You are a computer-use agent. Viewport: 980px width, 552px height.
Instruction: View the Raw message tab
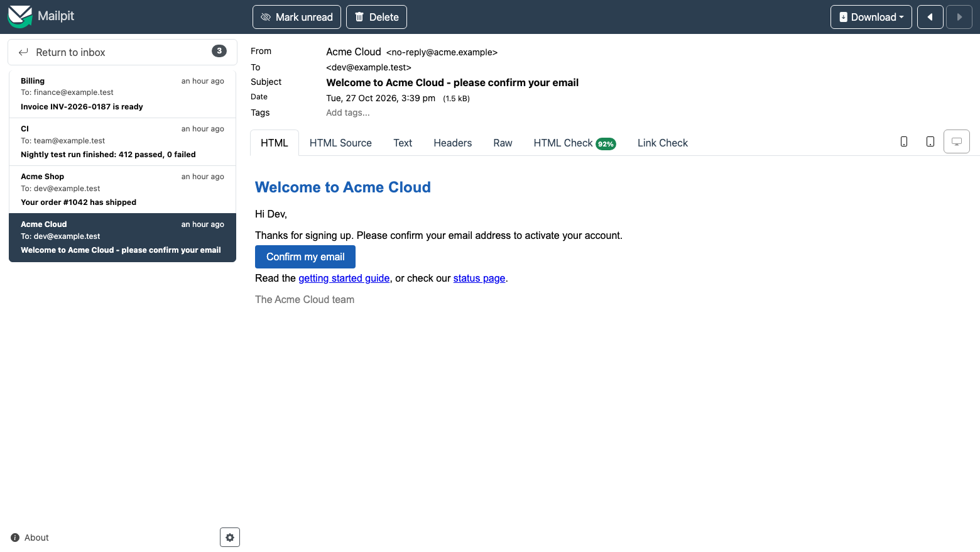click(503, 143)
